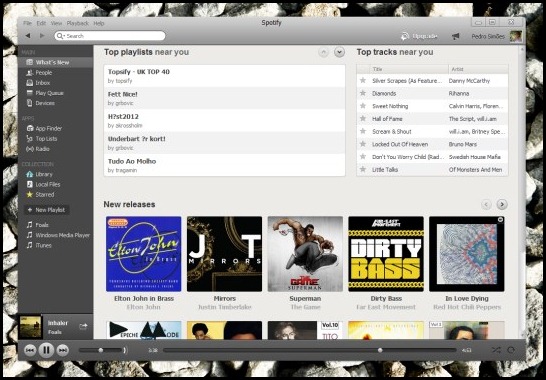Click the Pedro Simões profile picture

tap(516, 36)
